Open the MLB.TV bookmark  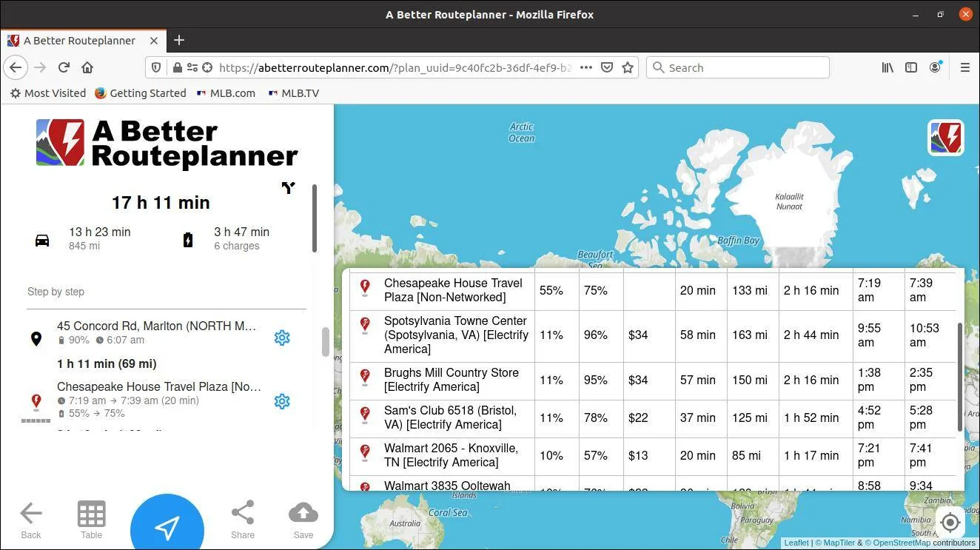(294, 93)
